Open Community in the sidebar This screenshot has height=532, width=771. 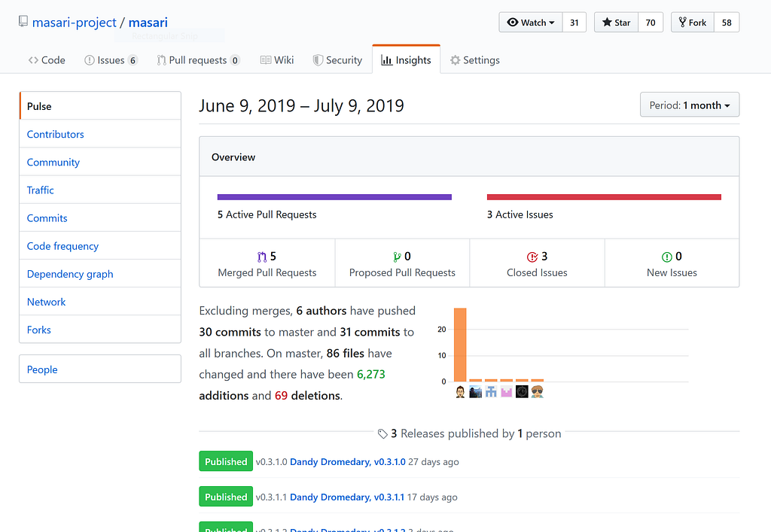click(100, 162)
